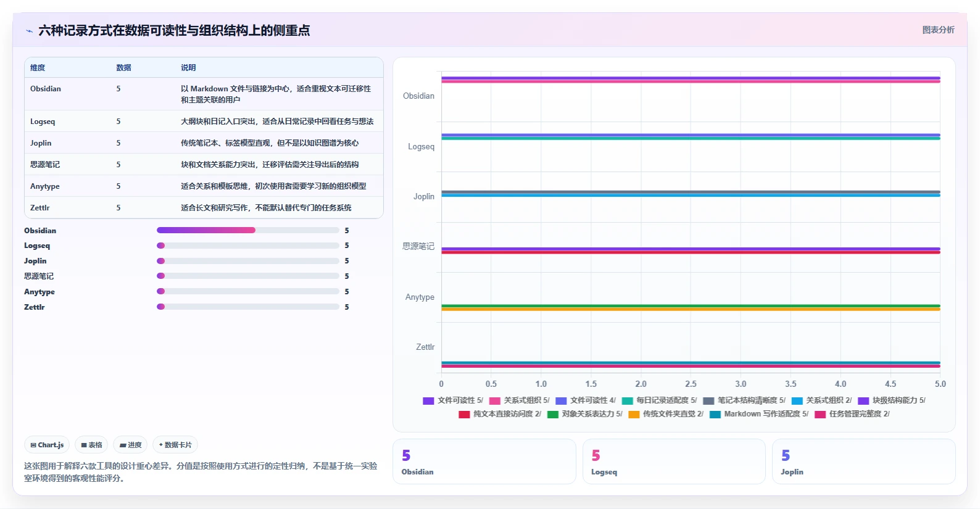Image resolution: width=980 pixels, height=509 pixels.
Task: Click the 说明 column header
Action: (x=188, y=68)
